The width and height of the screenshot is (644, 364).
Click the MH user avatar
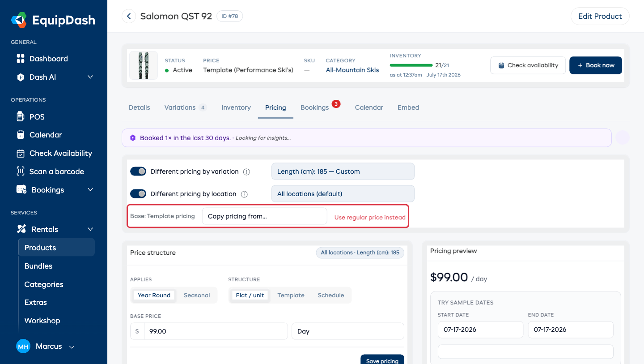tap(23, 346)
